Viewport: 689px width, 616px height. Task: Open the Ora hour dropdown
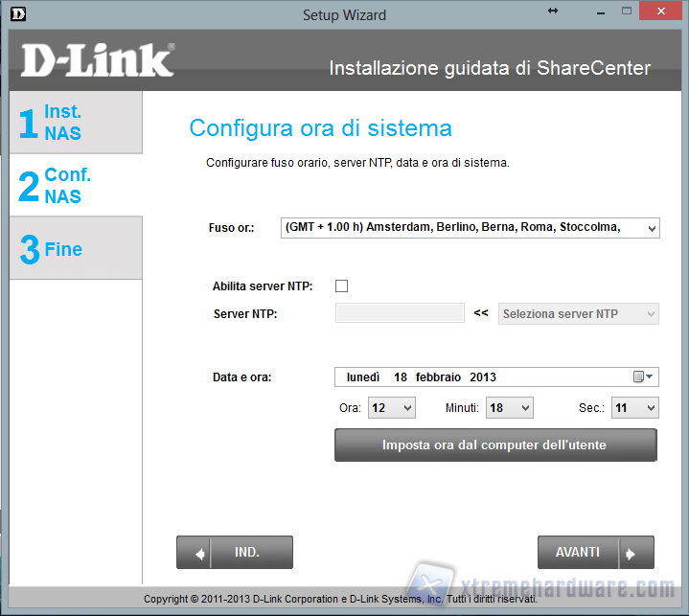coord(392,408)
